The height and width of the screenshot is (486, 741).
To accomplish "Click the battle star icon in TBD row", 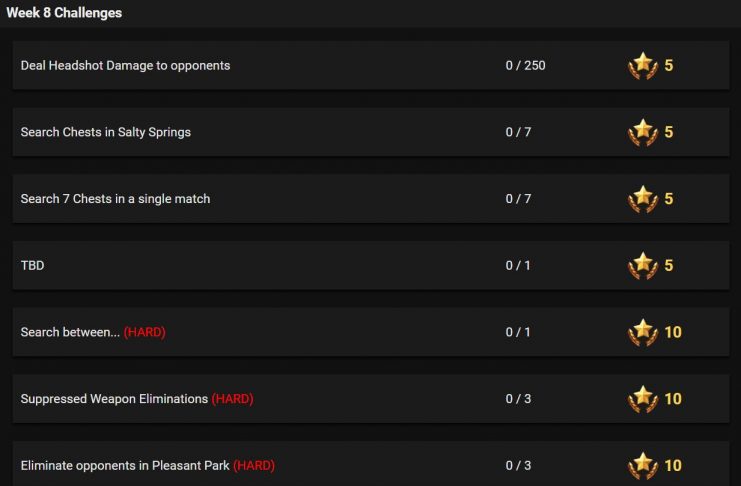I will 643,265.
